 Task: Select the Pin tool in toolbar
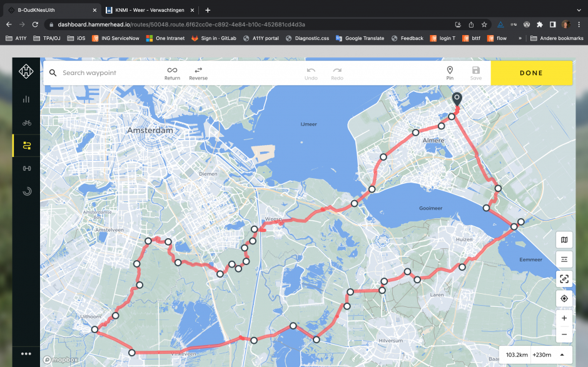[450, 73]
